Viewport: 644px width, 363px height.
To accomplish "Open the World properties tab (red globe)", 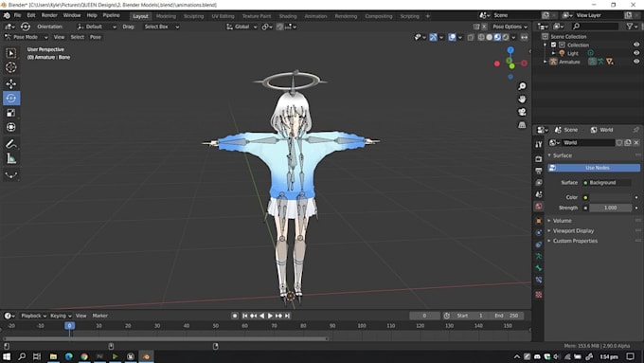I will click(539, 206).
